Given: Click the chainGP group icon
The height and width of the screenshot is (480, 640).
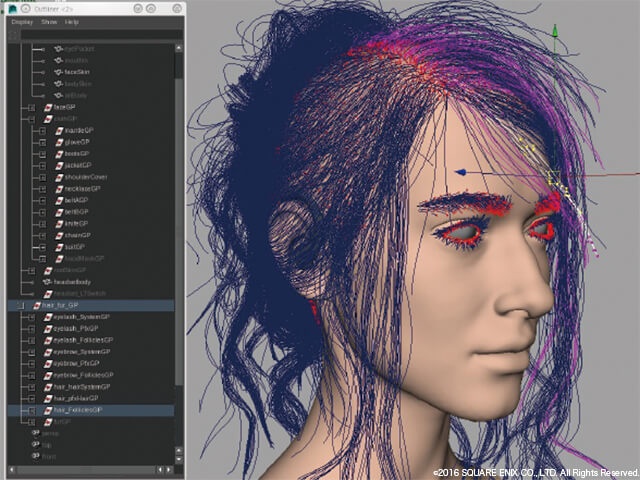Looking at the screenshot, I should click(x=60, y=236).
